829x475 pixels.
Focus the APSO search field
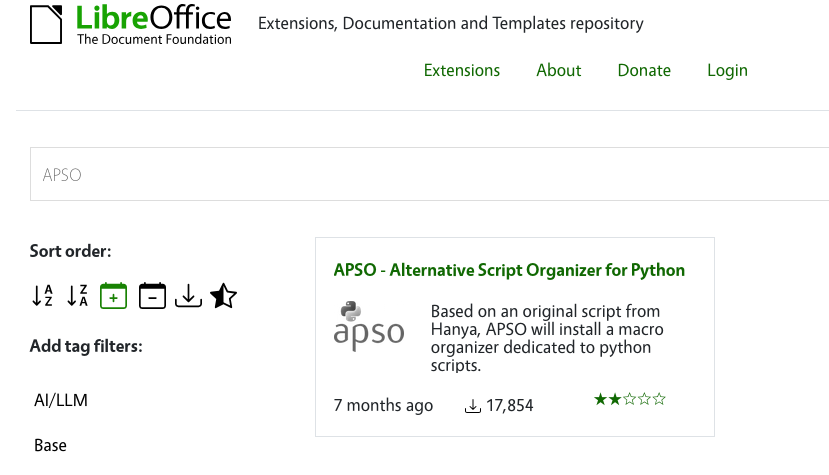click(429, 174)
